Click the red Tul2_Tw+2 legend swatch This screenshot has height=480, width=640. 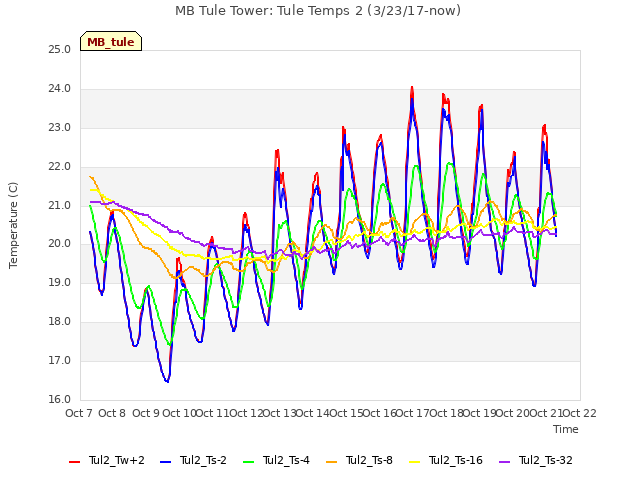(x=74, y=462)
